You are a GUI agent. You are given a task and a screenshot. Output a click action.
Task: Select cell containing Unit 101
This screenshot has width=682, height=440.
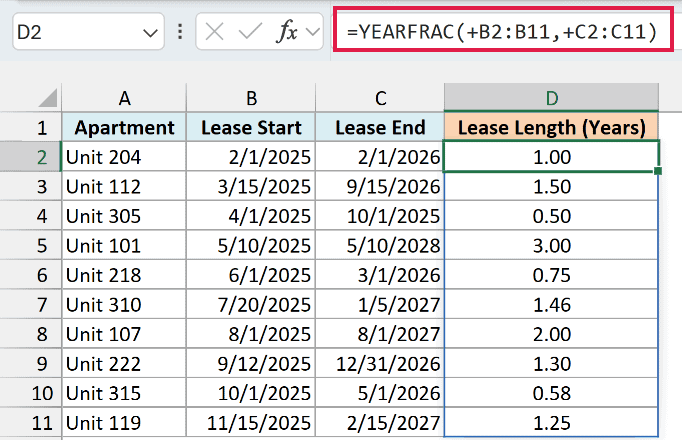pyautogui.click(x=124, y=245)
